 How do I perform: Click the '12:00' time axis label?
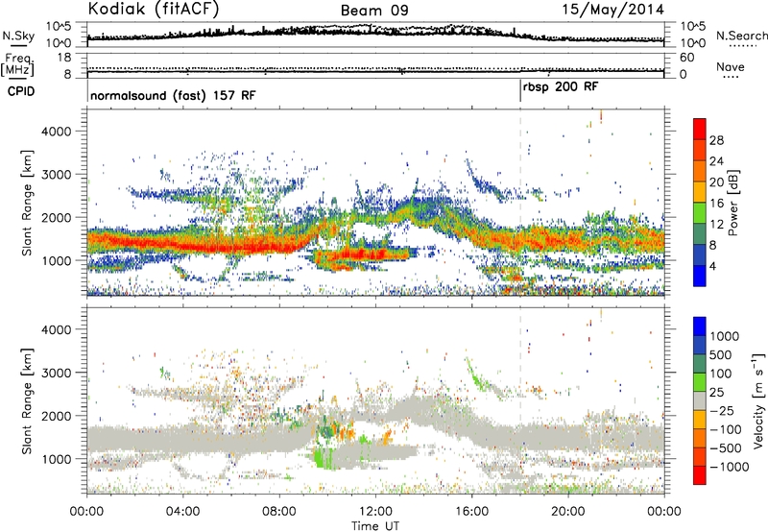(375, 512)
